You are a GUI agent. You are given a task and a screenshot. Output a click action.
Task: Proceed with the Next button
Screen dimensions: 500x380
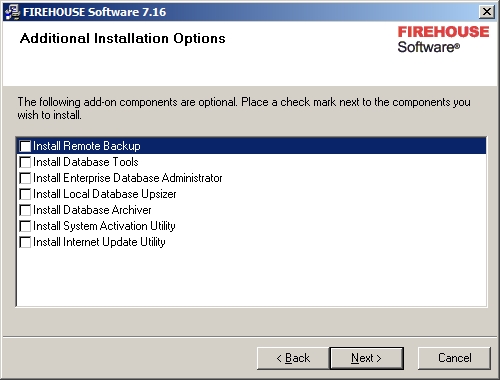[366, 358]
